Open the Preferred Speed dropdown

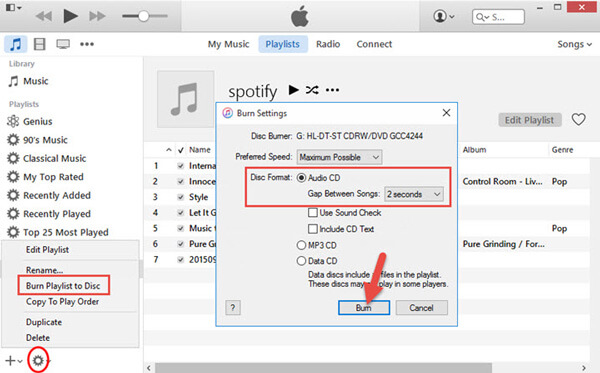tap(339, 157)
